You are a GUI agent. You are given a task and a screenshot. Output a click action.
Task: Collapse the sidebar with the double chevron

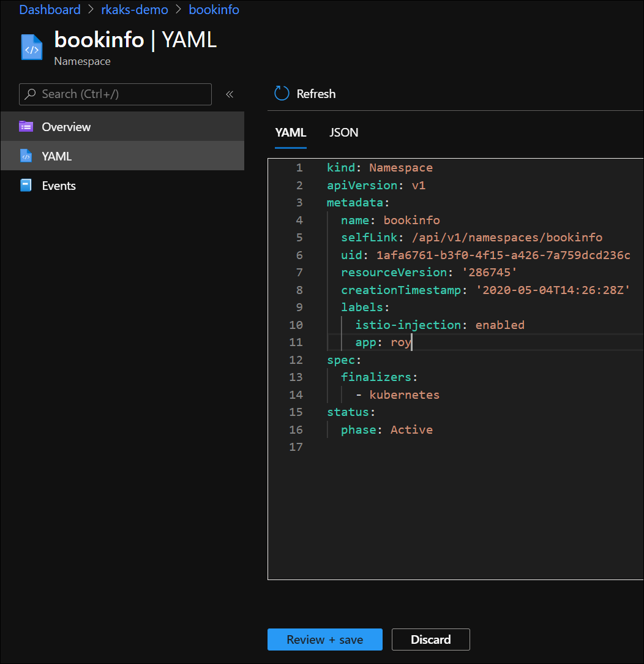230,94
